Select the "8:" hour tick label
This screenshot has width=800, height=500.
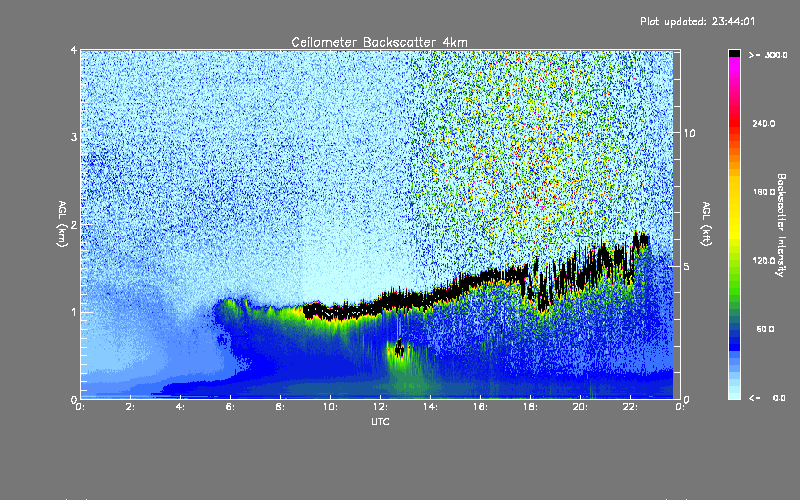pos(281,407)
